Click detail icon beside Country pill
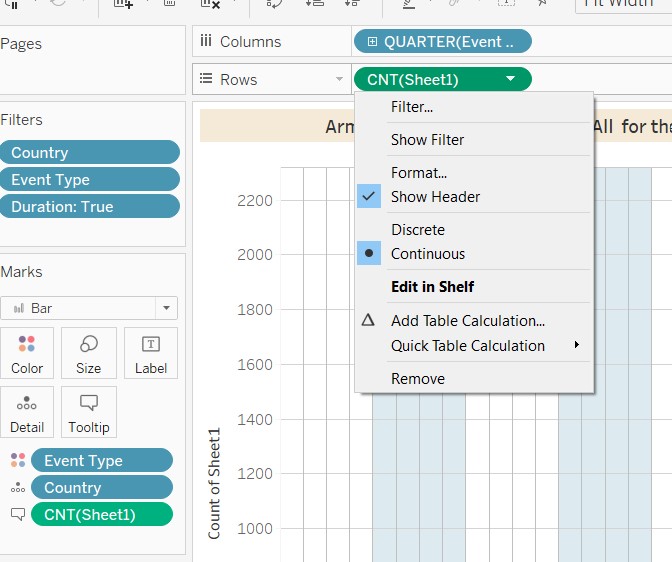 pyautogui.click(x=16, y=488)
